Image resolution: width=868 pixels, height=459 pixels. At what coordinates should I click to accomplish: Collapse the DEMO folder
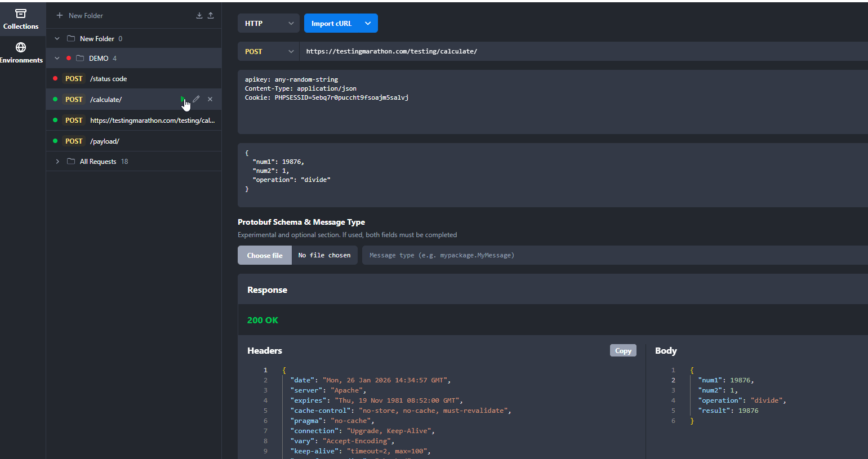coord(57,58)
